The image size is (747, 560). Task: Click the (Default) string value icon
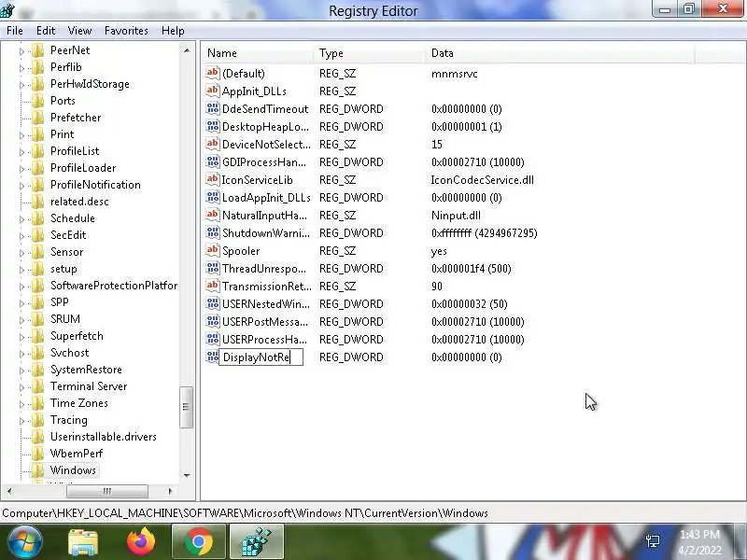point(213,74)
